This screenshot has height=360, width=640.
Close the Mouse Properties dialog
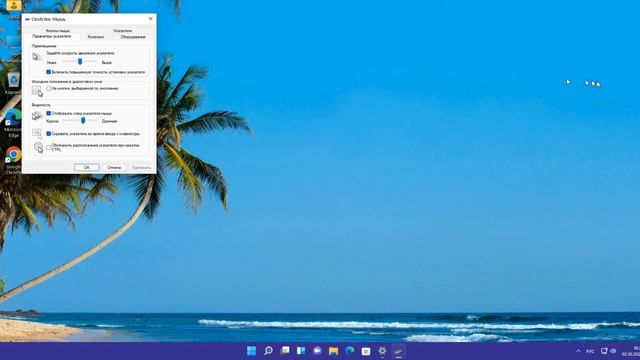tap(151, 18)
